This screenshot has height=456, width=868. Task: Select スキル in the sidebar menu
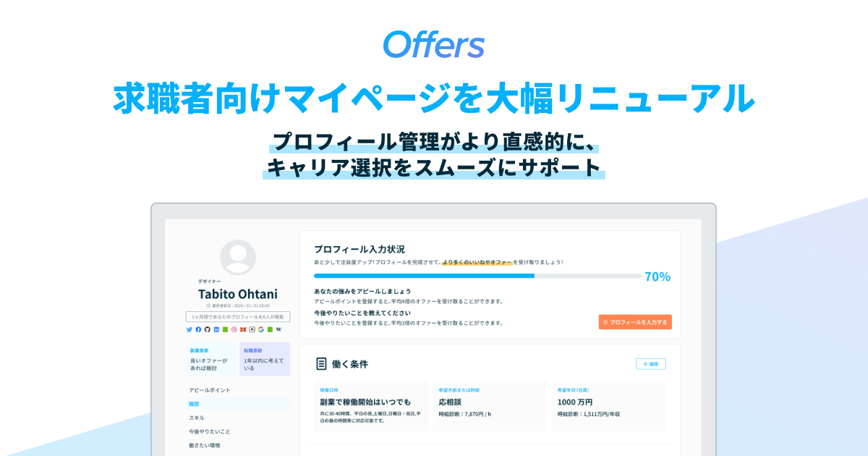click(197, 418)
